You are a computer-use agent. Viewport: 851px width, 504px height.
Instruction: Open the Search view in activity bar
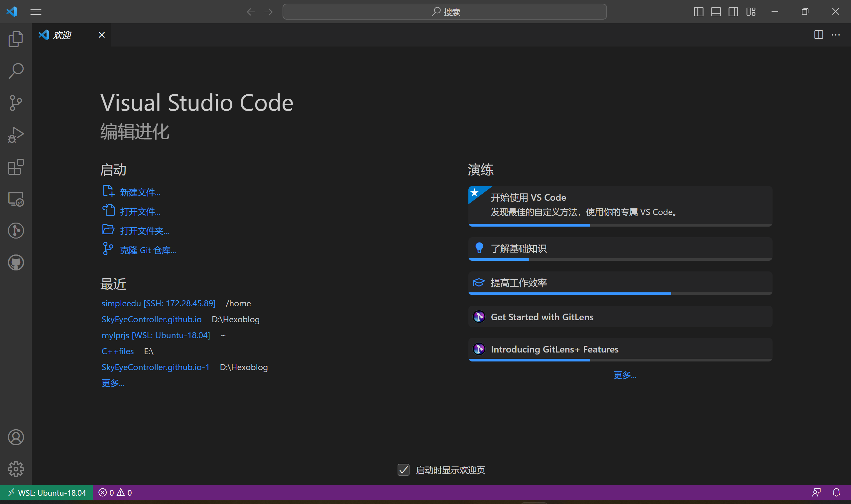[x=16, y=71]
